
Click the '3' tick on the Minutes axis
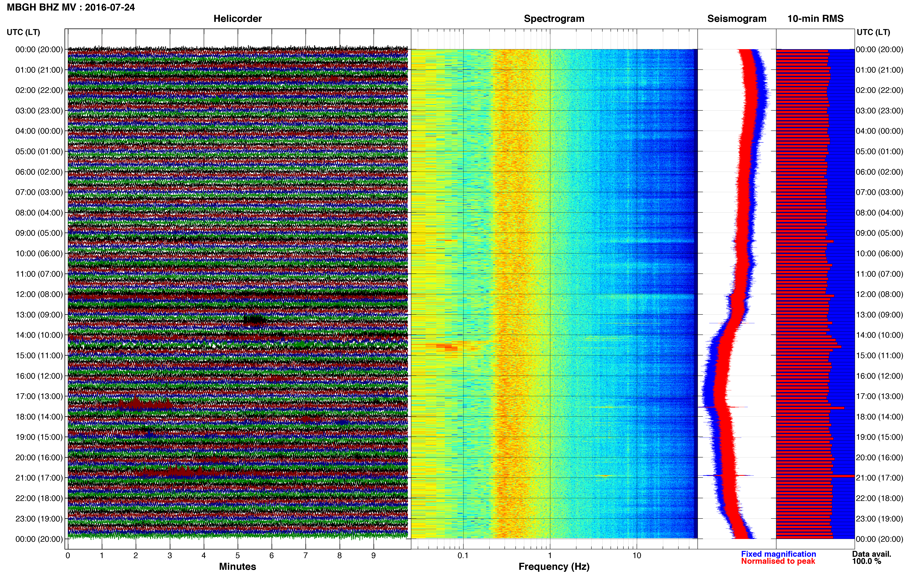[170, 556]
